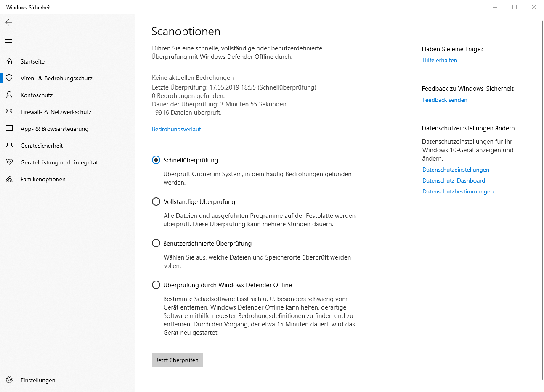Viewport: 544px width, 392px height.
Task: Select Vollständige Überprüfung scan option
Action: [156, 201]
